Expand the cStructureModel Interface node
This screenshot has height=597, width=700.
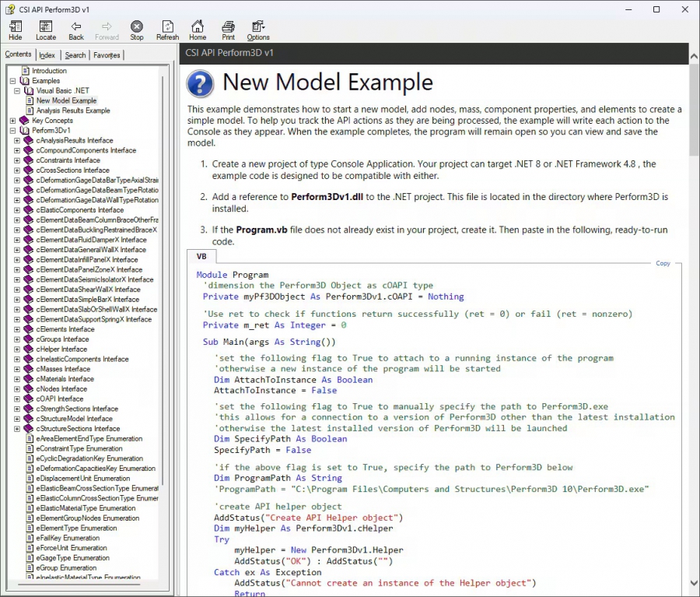point(17,419)
